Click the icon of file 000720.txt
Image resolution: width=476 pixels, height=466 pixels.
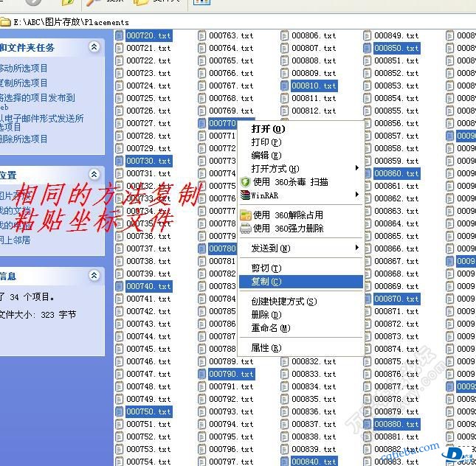coord(120,35)
